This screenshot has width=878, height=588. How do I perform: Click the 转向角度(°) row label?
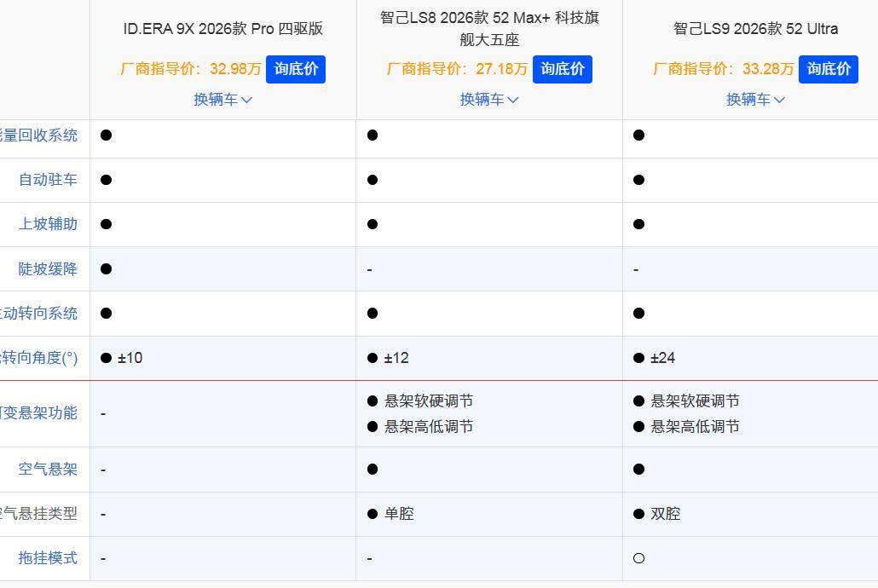[x=38, y=358]
